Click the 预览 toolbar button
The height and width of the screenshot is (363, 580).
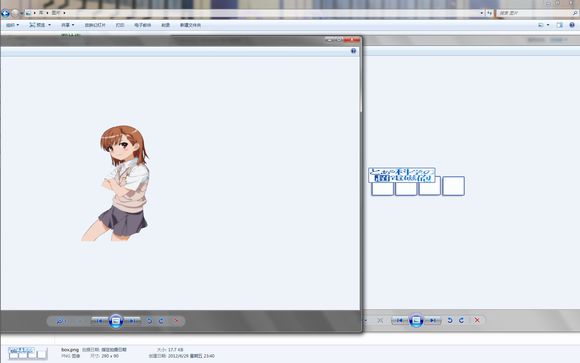coord(37,25)
